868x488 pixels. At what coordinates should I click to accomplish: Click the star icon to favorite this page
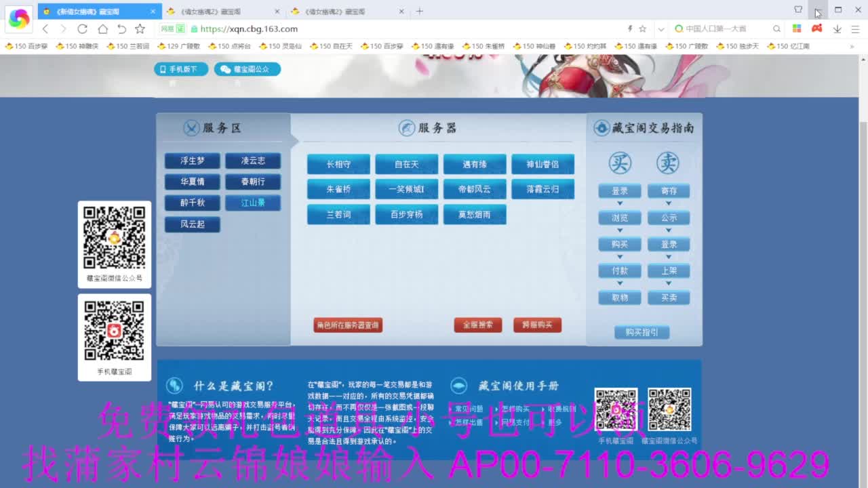(x=140, y=30)
